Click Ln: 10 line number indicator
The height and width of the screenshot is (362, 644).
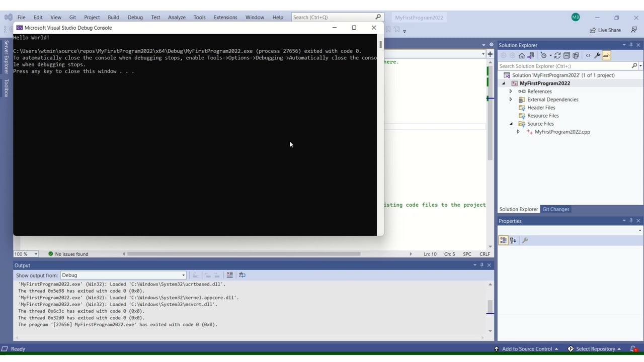(x=430, y=254)
